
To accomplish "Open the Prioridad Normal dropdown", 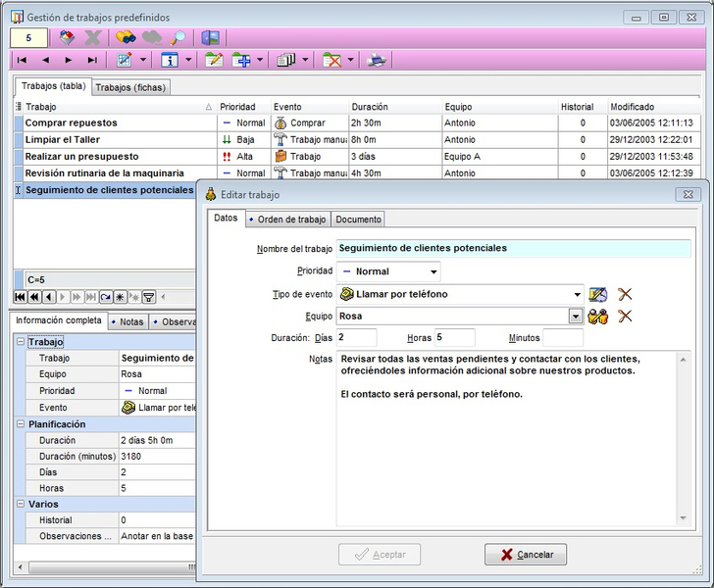I will [x=433, y=271].
